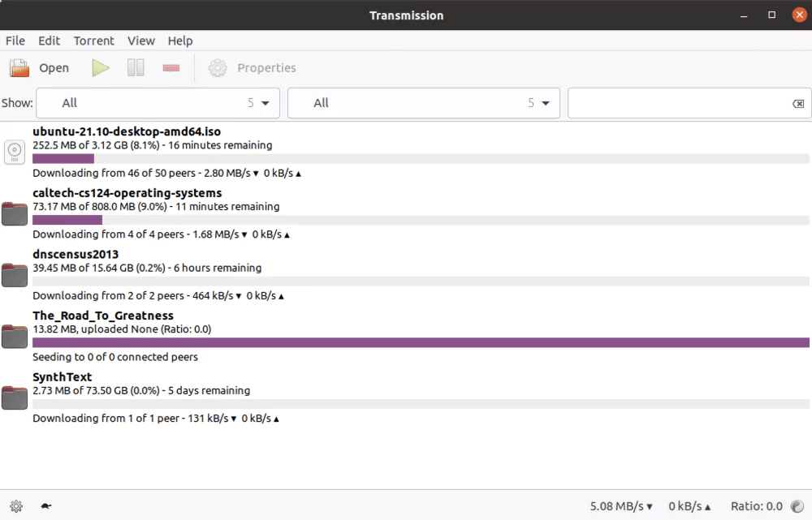Start the selected torrent with the play icon

click(x=100, y=67)
